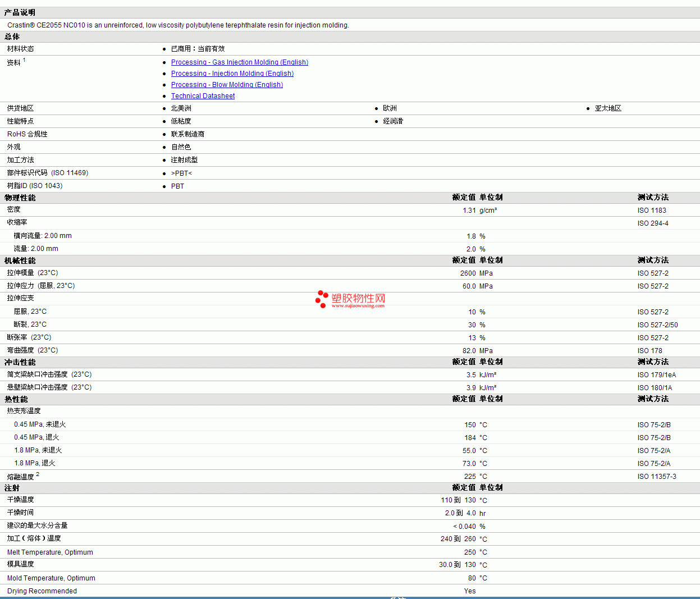This screenshot has height=599, width=700.
Task: Select the 亚太地区 region entry
Action: coord(608,108)
